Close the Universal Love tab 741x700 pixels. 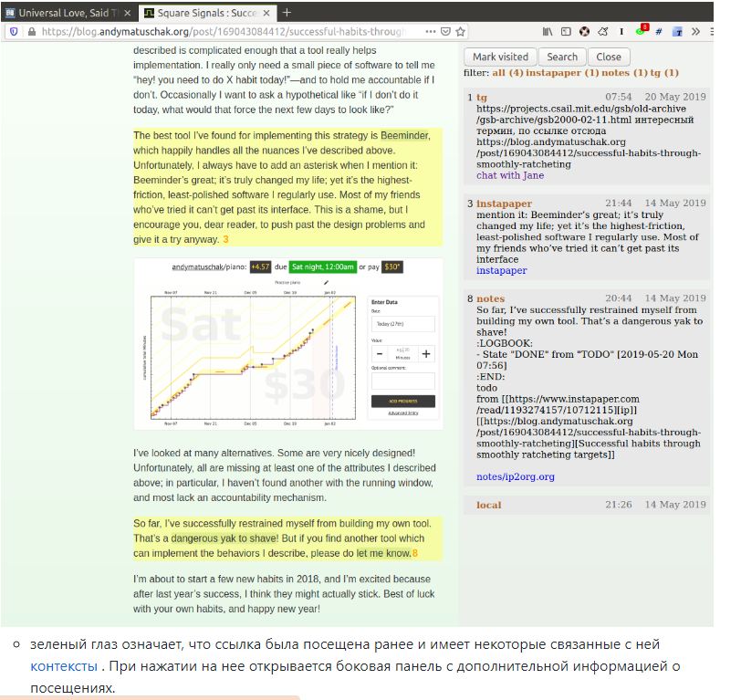click(128, 13)
